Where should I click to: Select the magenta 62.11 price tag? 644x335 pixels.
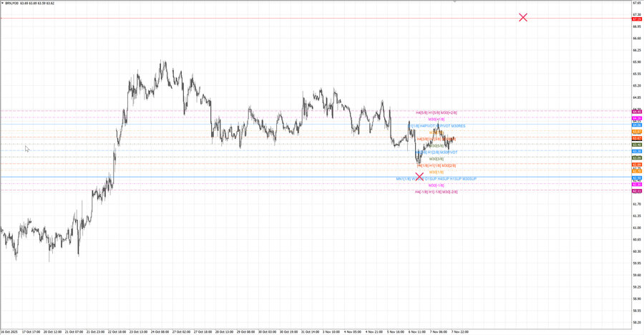[x=636, y=191]
